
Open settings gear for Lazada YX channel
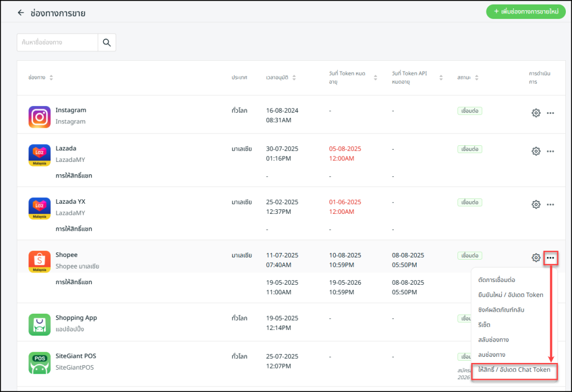(x=536, y=204)
